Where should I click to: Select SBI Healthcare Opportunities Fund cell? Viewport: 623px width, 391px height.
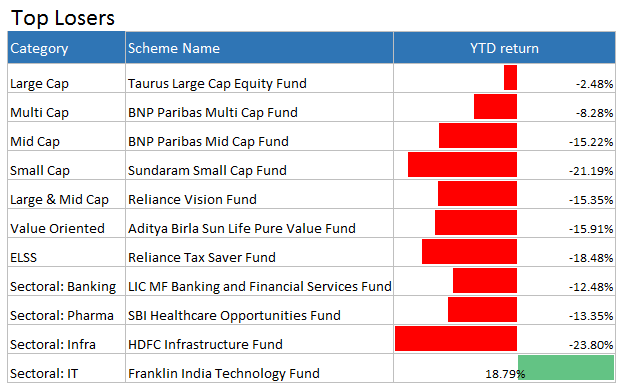(x=259, y=310)
